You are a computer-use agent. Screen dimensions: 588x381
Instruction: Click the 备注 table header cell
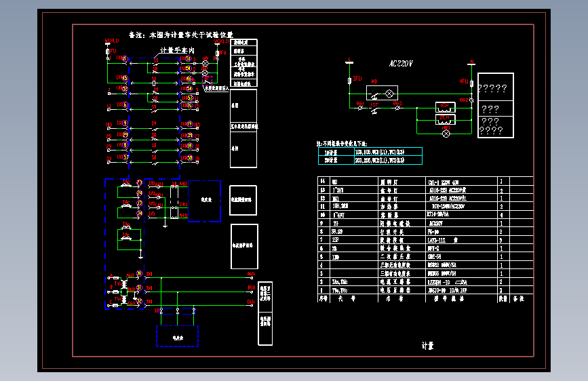(x=519, y=298)
